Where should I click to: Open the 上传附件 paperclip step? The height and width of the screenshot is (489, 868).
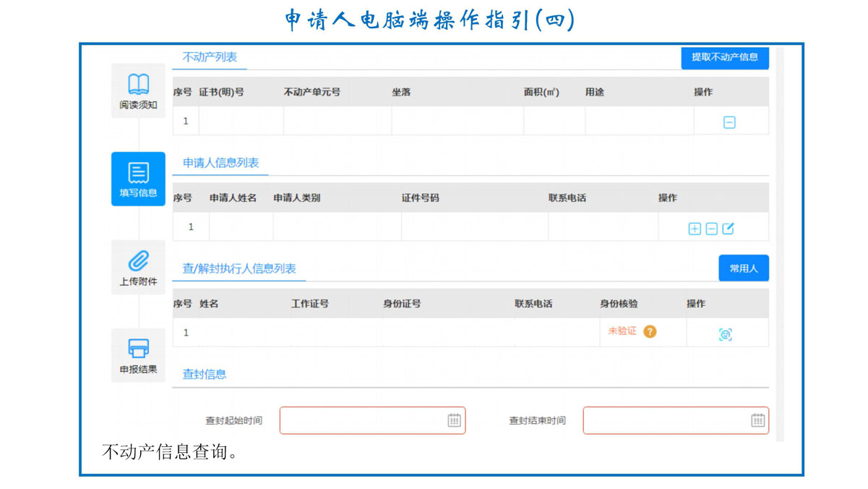pyautogui.click(x=138, y=268)
